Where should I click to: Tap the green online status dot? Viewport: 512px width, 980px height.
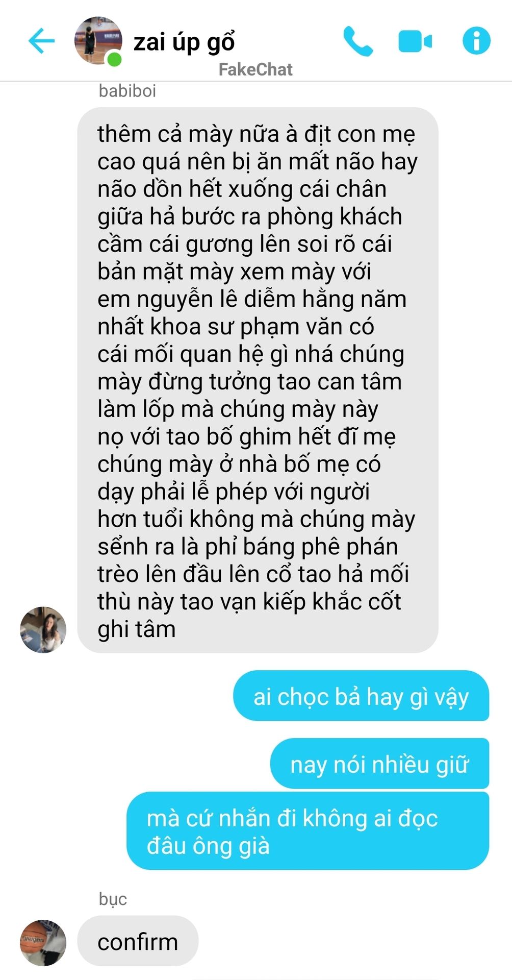114,59
